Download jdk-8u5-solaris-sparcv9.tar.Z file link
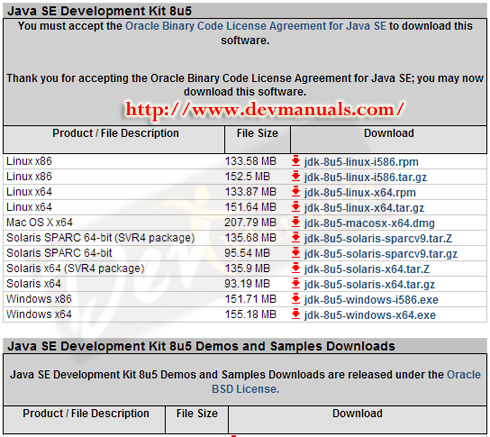The height and width of the screenshot is (437, 490). click(378, 239)
